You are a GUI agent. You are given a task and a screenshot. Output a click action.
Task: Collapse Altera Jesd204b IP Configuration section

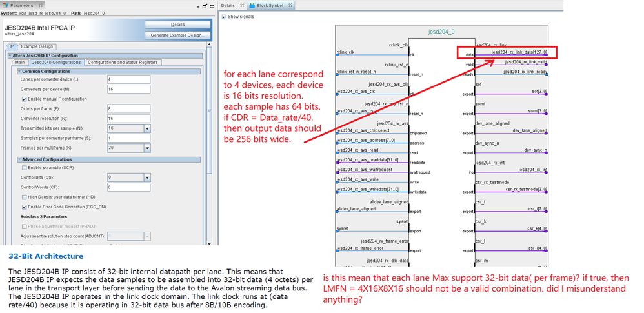point(10,56)
